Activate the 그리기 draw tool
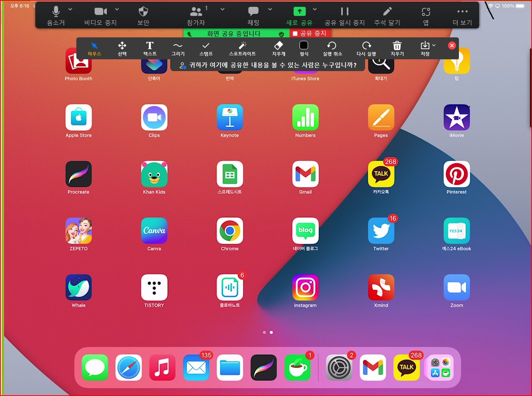 click(178, 49)
